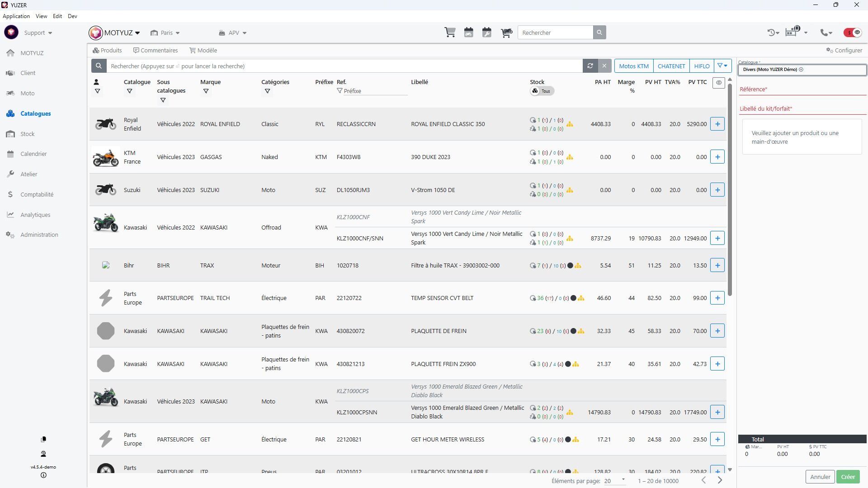
Task: Open the shopping cart icon
Action: (450, 33)
